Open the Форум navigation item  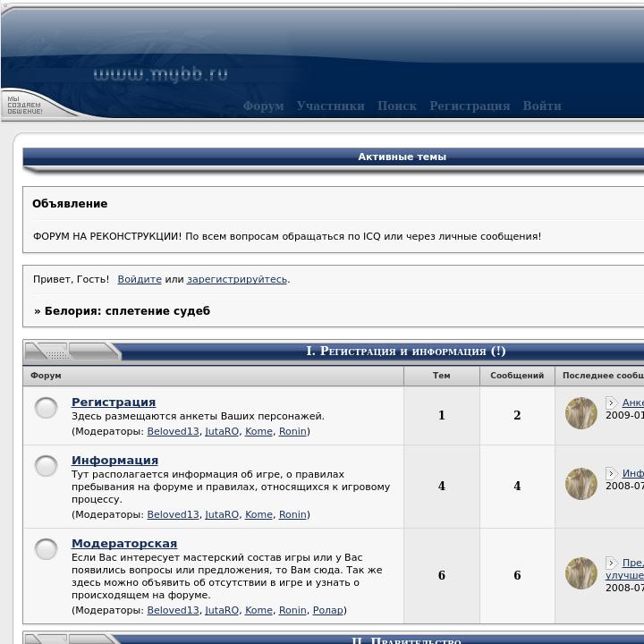(263, 106)
